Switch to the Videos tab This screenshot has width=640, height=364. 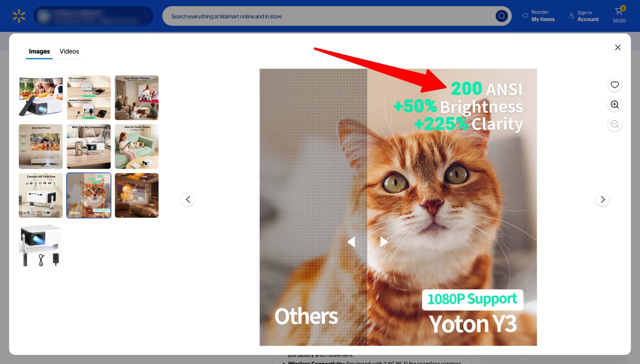click(x=69, y=51)
